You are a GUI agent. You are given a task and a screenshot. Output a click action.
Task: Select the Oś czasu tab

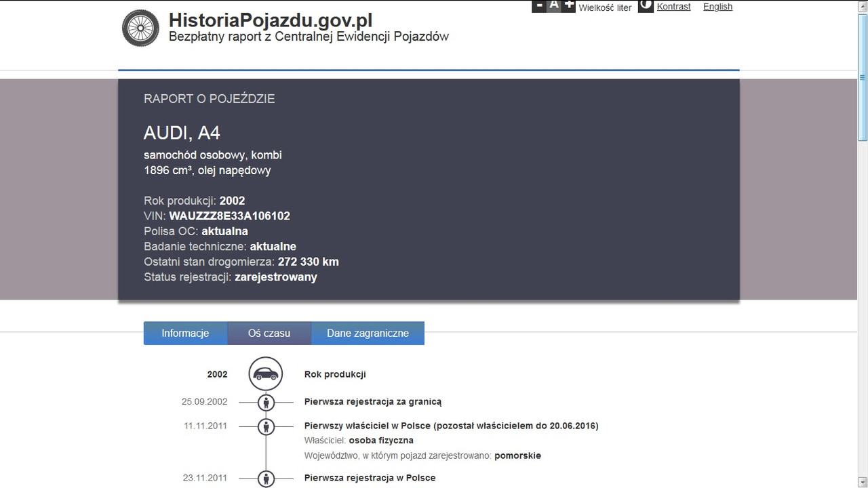269,333
